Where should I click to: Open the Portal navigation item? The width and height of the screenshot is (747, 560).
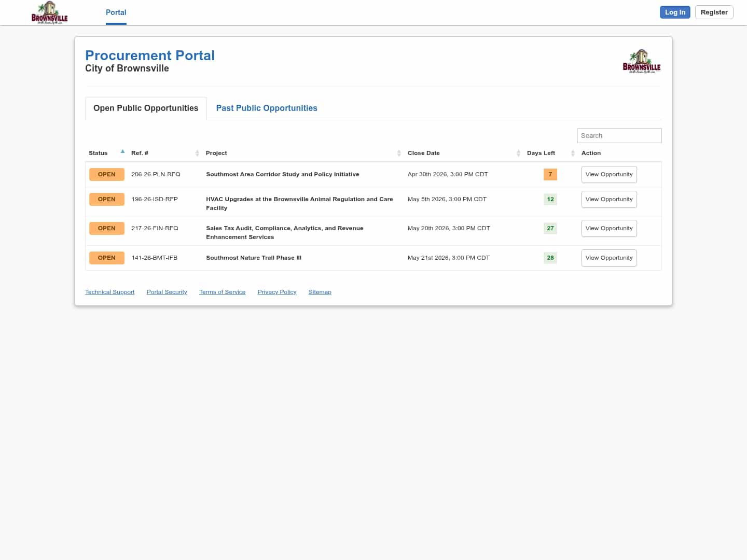click(116, 12)
